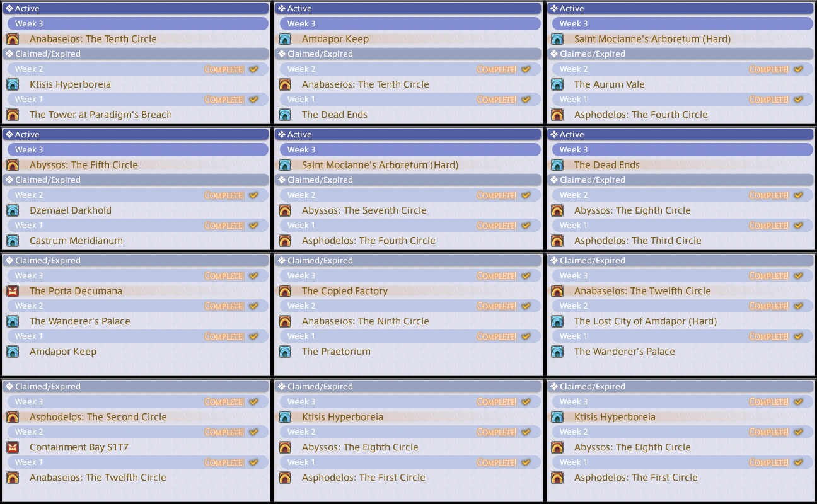Click the raid icon of Week 3 Anabaseios: The Twelfth Circle
The width and height of the screenshot is (817, 504).
click(557, 291)
